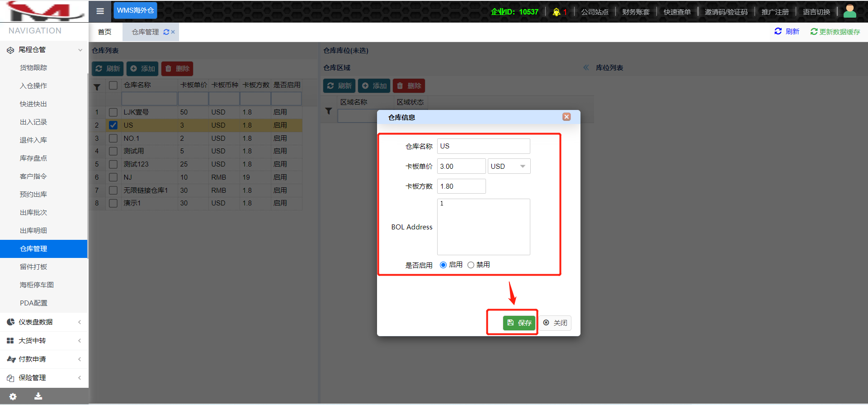Image resolution: width=868 pixels, height=405 pixels.
Task: Click the BOL Address text area
Action: point(483,227)
